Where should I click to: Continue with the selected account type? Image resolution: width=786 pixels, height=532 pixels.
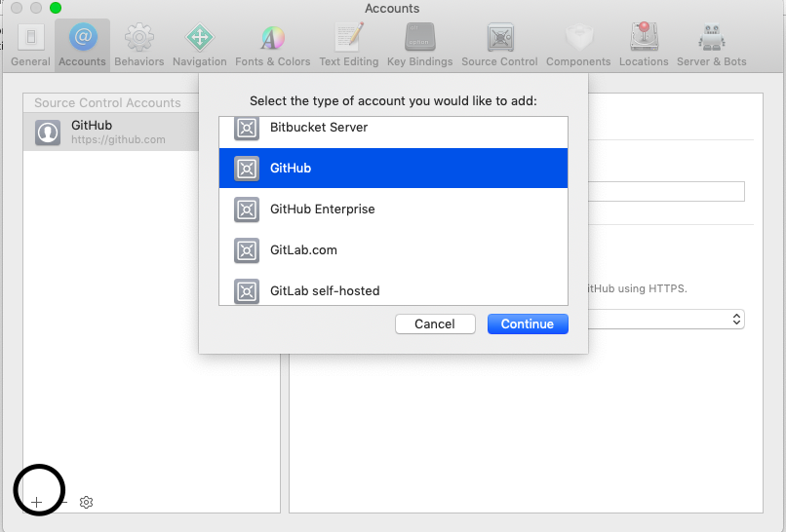[528, 324]
